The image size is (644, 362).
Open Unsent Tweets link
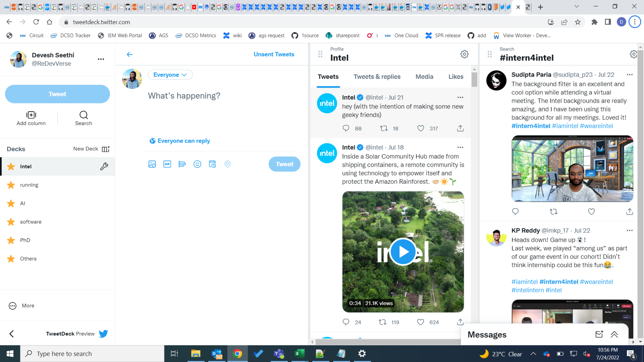pyautogui.click(x=274, y=54)
